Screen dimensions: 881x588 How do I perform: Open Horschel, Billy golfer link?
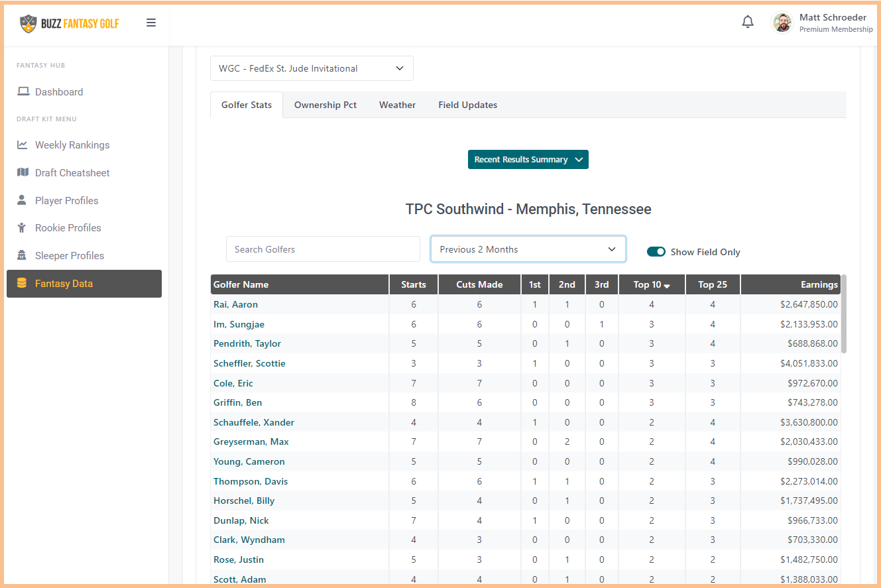[244, 500]
